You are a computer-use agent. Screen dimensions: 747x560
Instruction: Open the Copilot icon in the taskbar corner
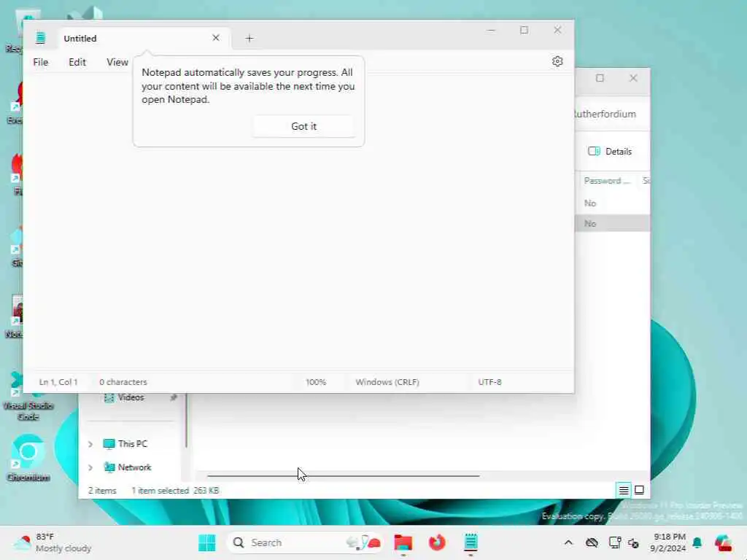coord(723,542)
